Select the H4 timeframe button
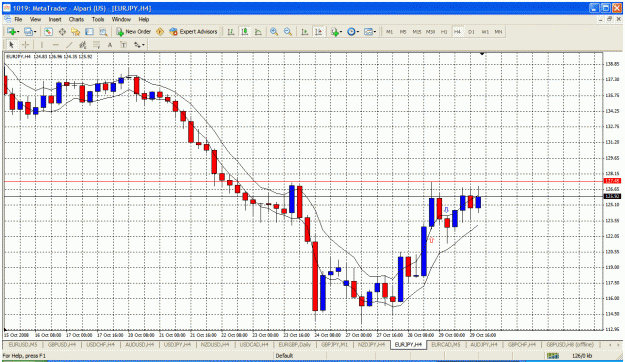 click(x=457, y=31)
